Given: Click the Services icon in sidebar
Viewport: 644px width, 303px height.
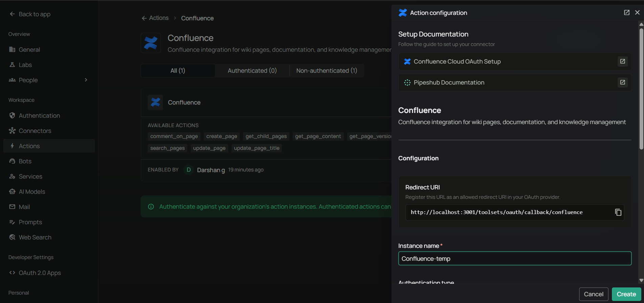Looking at the screenshot, I should click(x=12, y=176).
